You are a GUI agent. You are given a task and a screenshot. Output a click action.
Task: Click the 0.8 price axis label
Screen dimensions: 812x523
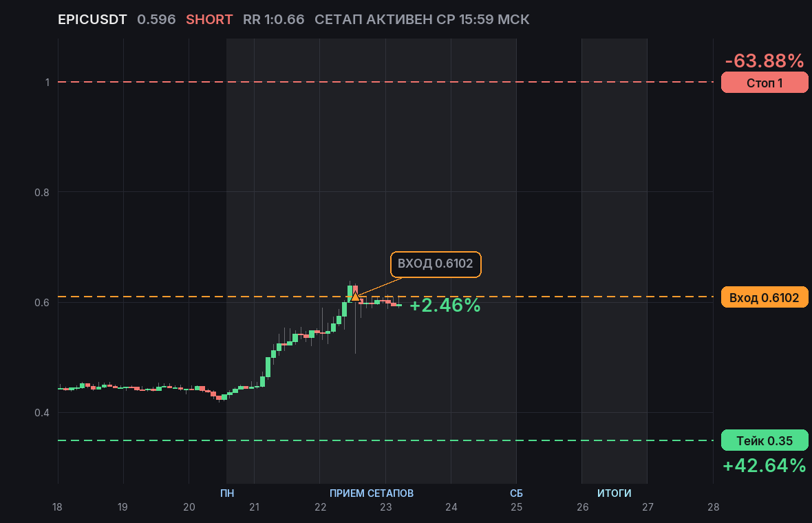pos(42,193)
